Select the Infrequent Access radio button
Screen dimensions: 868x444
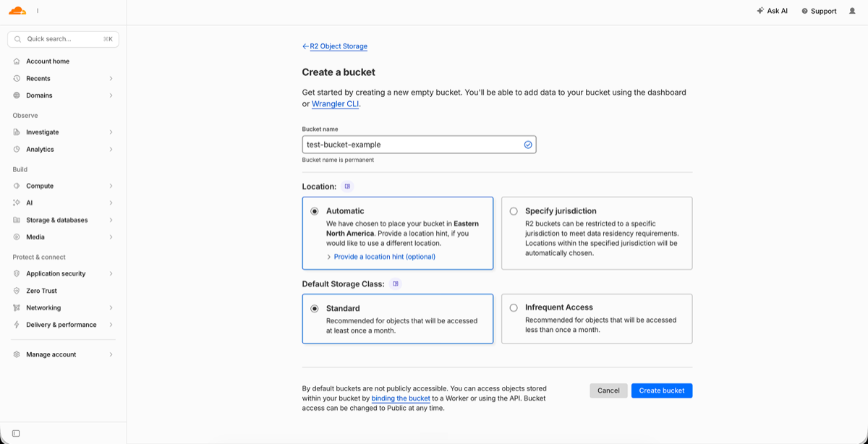[x=514, y=307]
